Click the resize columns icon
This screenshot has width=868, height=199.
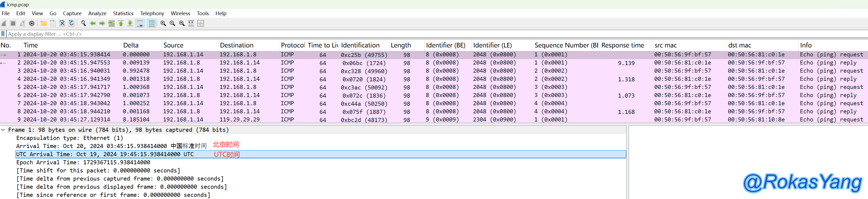(x=191, y=23)
